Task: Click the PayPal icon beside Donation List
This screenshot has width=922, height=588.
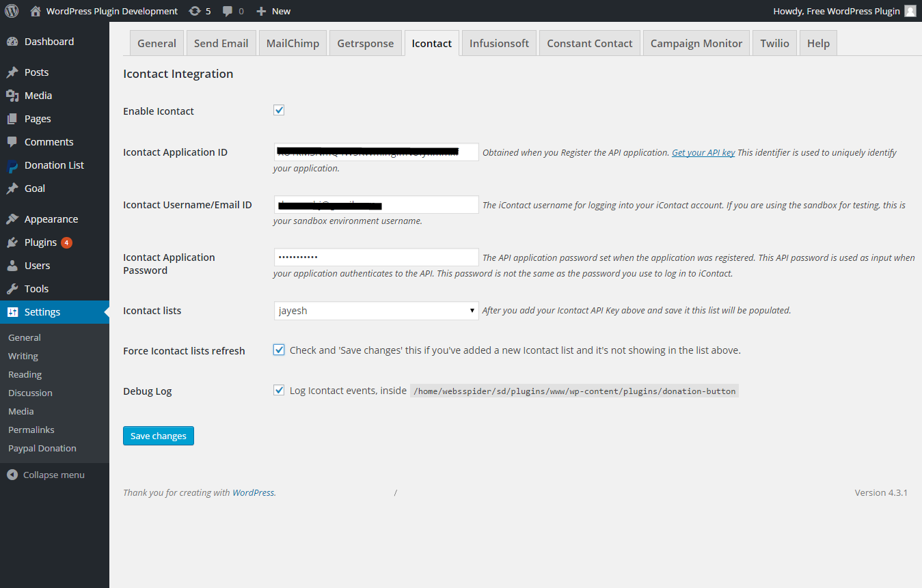Action: tap(12, 165)
